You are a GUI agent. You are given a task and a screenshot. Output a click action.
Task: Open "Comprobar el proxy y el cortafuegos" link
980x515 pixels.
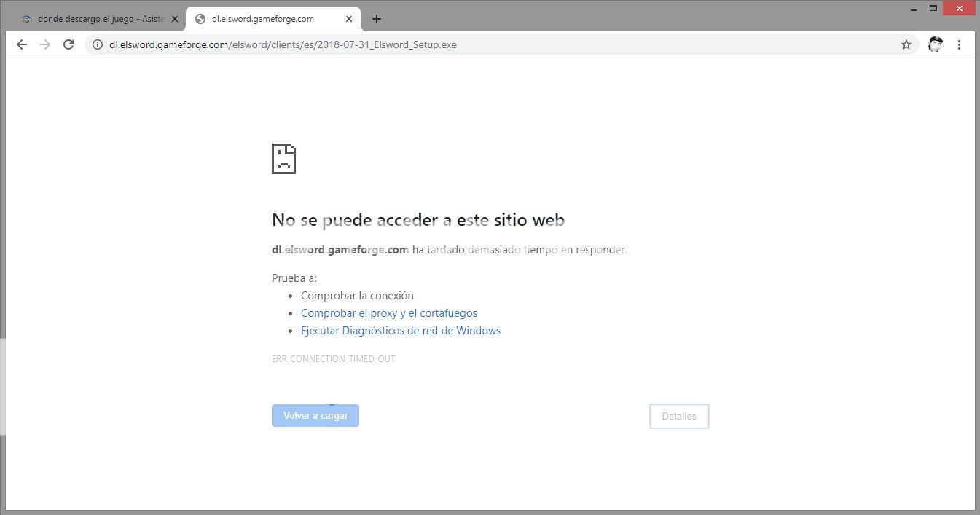388,313
